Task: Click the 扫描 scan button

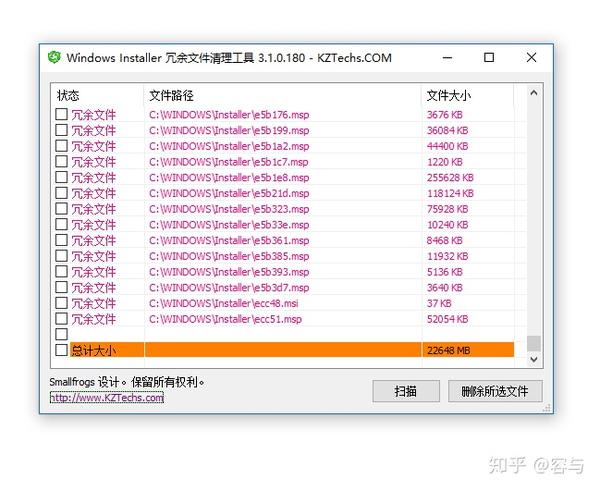Action: pos(406,391)
